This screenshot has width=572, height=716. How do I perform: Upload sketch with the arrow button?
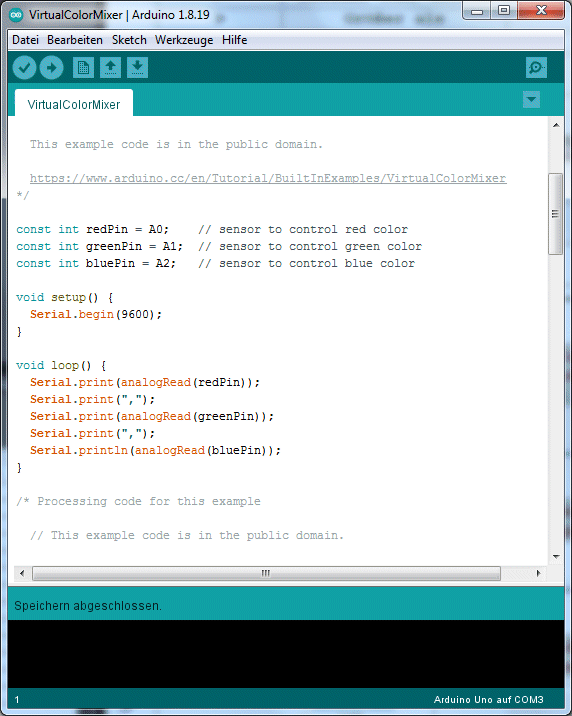coord(51,68)
